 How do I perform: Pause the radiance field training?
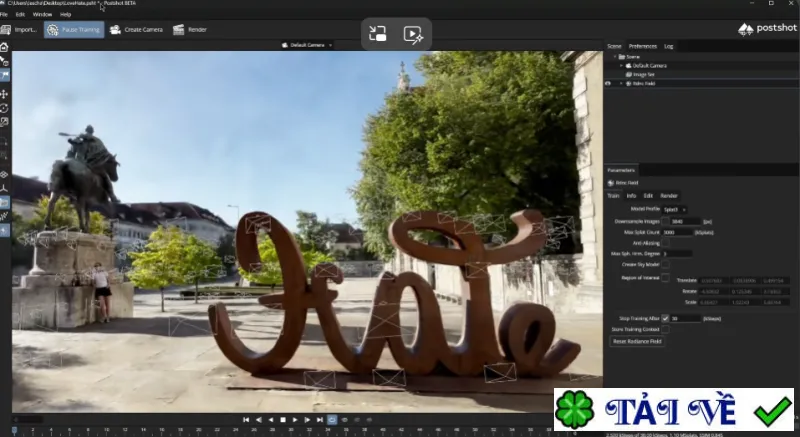[74, 30]
